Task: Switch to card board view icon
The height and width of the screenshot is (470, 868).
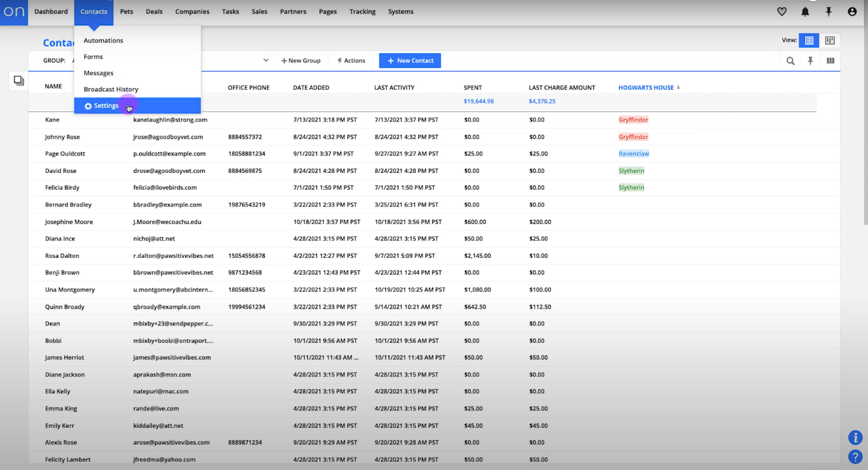Action: point(830,40)
